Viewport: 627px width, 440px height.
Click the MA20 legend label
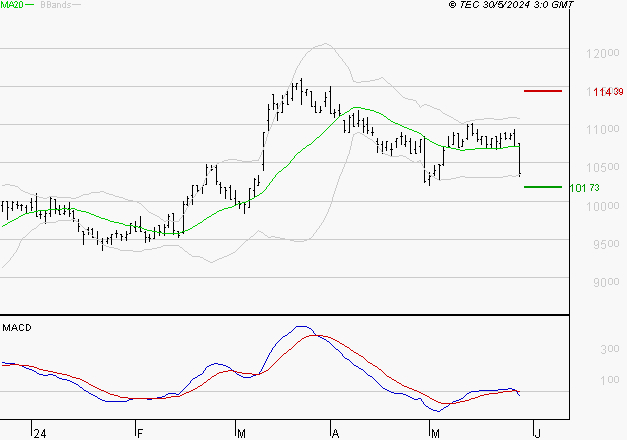tap(12, 5)
